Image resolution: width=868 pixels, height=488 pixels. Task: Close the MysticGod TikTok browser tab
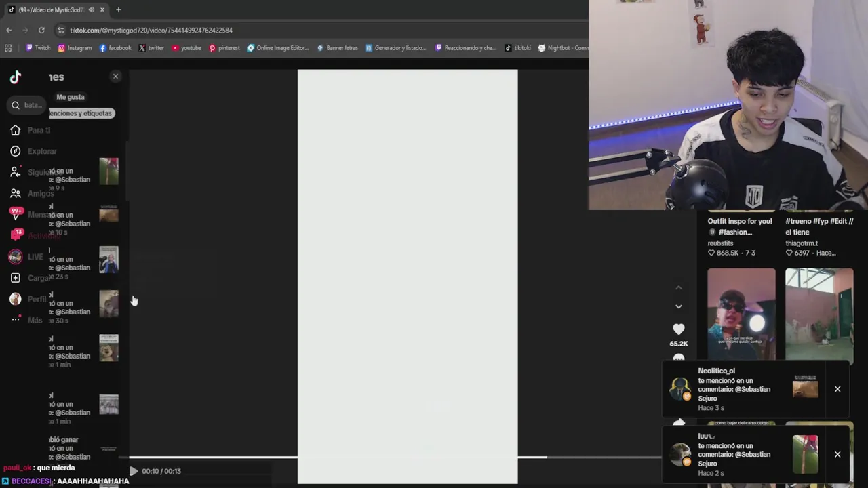point(102,9)
